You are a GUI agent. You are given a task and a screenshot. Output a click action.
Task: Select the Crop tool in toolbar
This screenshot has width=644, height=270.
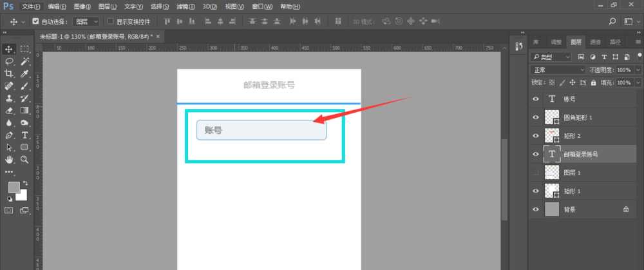click(x=9, y=74)
